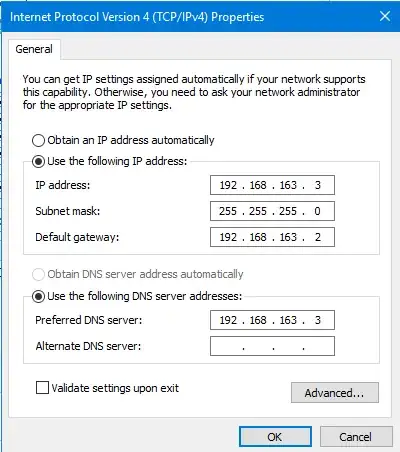This screenshot has height=452, width=400.
Task: Click third octet 163 of Preferred DNS
Action: 288,320
